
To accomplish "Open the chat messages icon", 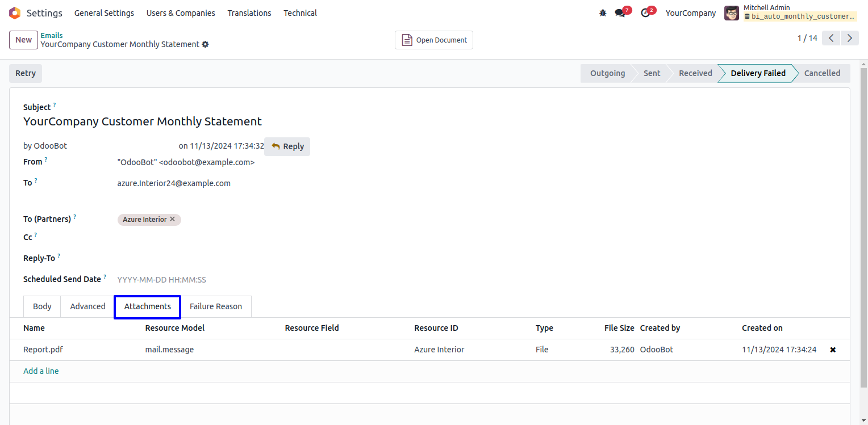I will tap(620, 13).
